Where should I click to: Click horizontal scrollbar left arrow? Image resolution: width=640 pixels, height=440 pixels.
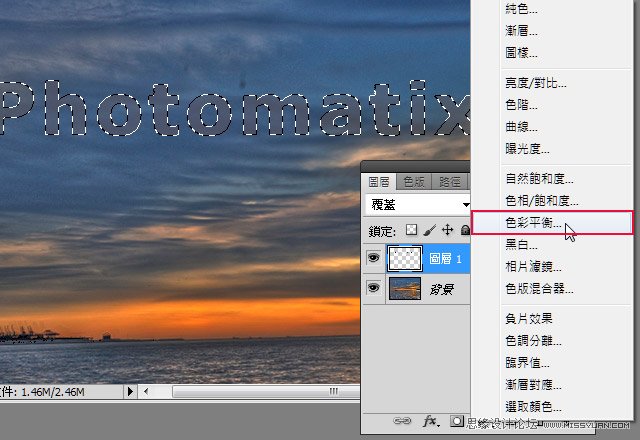tap(146, 391)
